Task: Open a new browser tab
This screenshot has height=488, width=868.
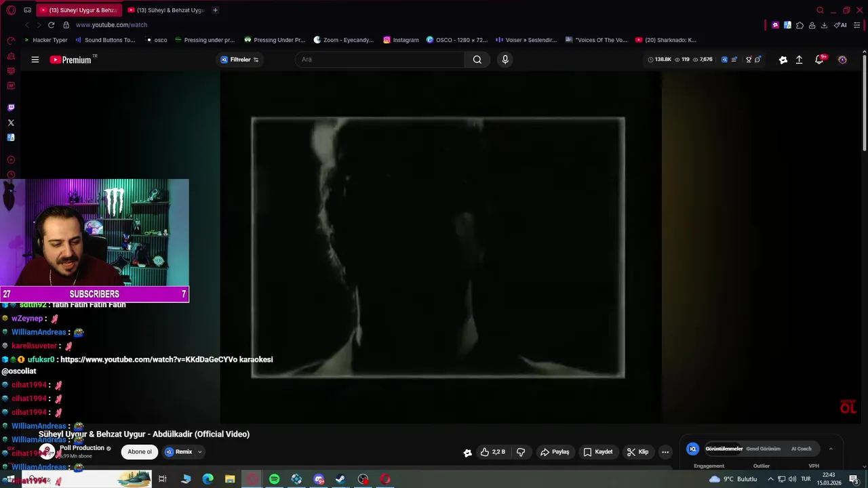Action: pyautogui.click(x=215, y=10)
